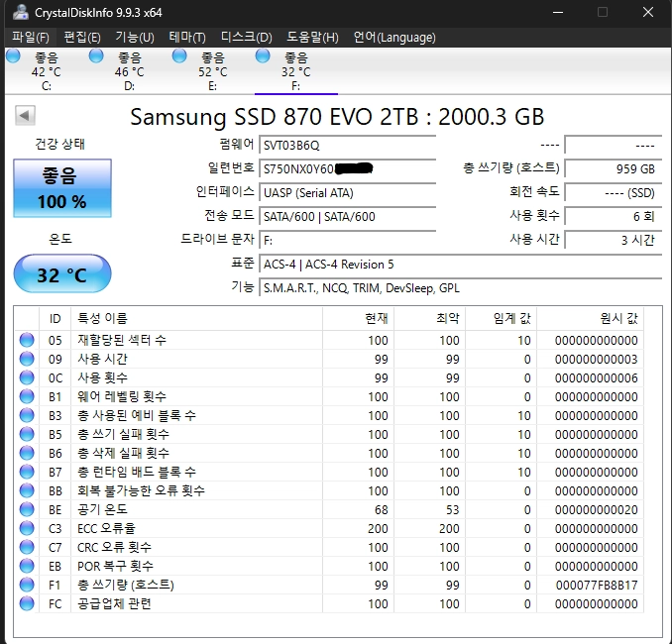Viewport: 672px width, 644px height.
Task: Click the serial number field
Action: 348,168
